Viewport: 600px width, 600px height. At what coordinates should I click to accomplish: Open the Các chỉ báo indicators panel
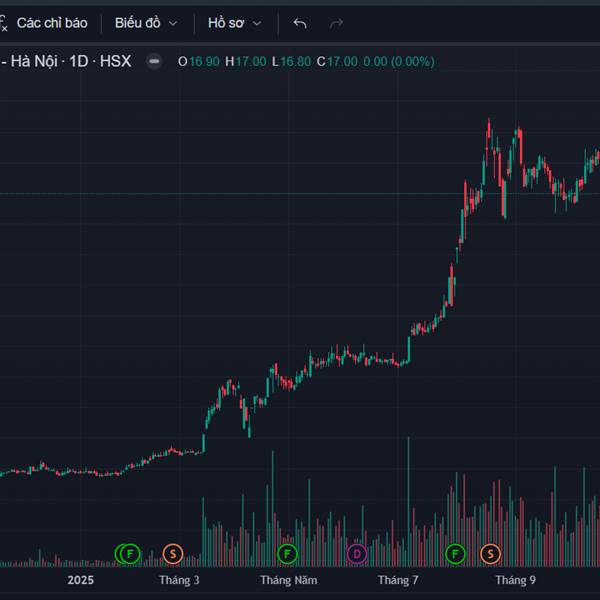(52, 22)
